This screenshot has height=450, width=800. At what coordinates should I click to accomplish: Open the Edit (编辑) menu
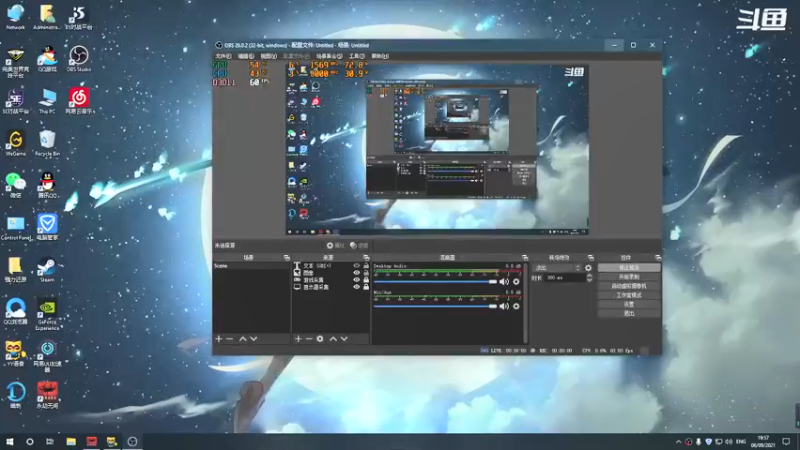click(246, 56)
